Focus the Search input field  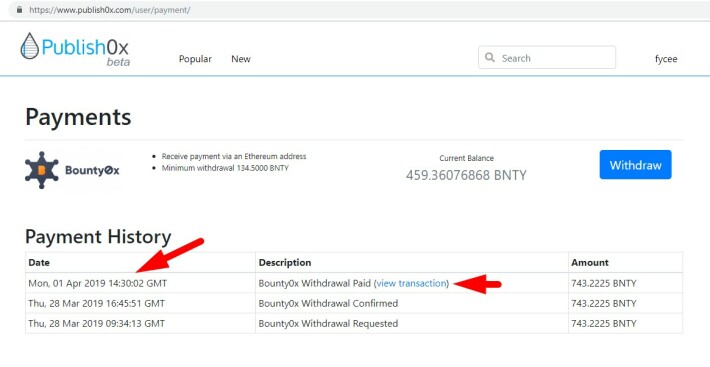tap(547, 57)
